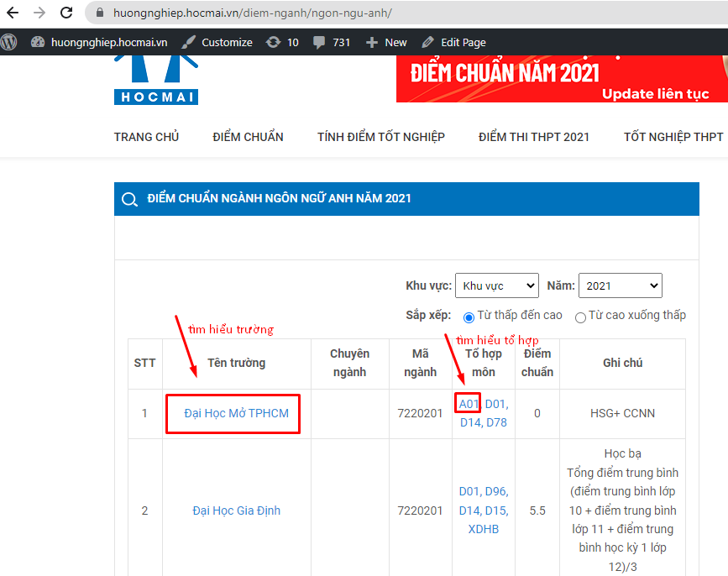Select 'Từ cao xuống thấp' radio button
The image size is (728, 576).
(580, 317)
